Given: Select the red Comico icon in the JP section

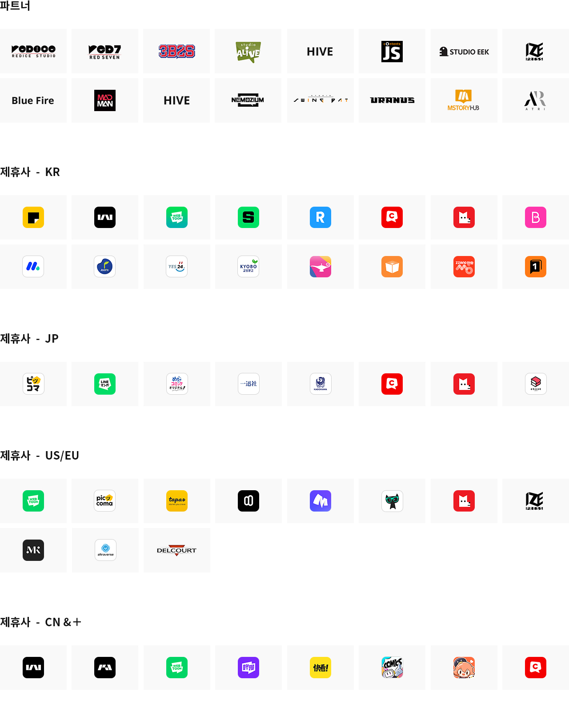Looking at the screenshot, I should point(392,384).
